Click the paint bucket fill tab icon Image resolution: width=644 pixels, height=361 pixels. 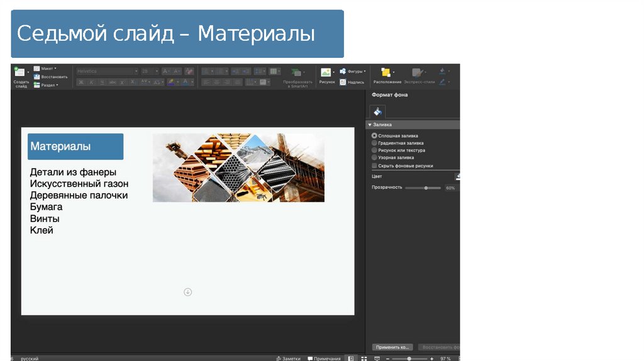click(x=377, y=111)
